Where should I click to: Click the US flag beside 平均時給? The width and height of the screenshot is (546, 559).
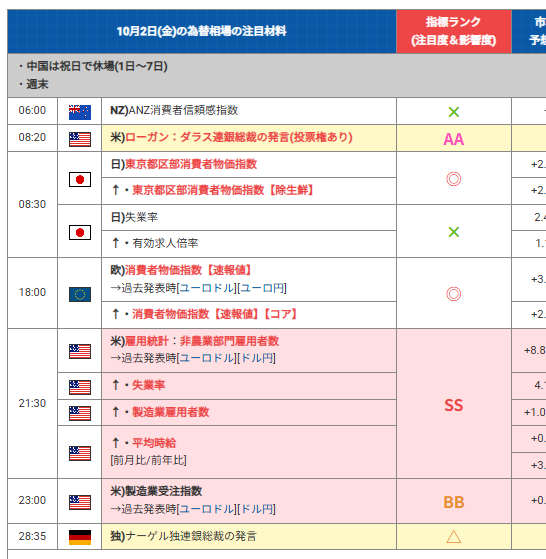coord(79,453)
